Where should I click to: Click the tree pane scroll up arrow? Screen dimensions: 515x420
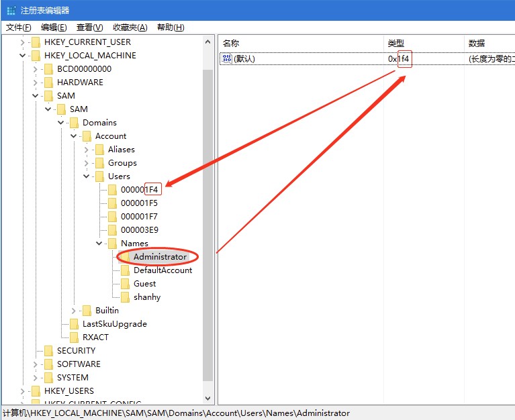coord(207,42)
